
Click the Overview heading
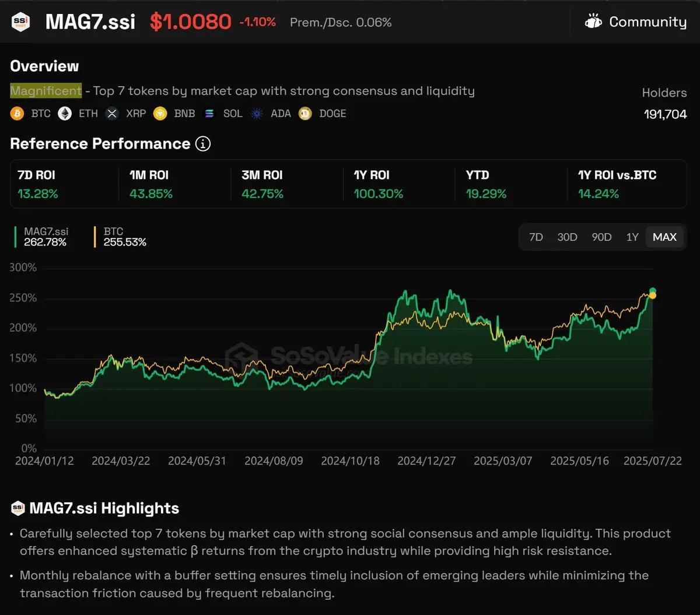click(44, 66)
